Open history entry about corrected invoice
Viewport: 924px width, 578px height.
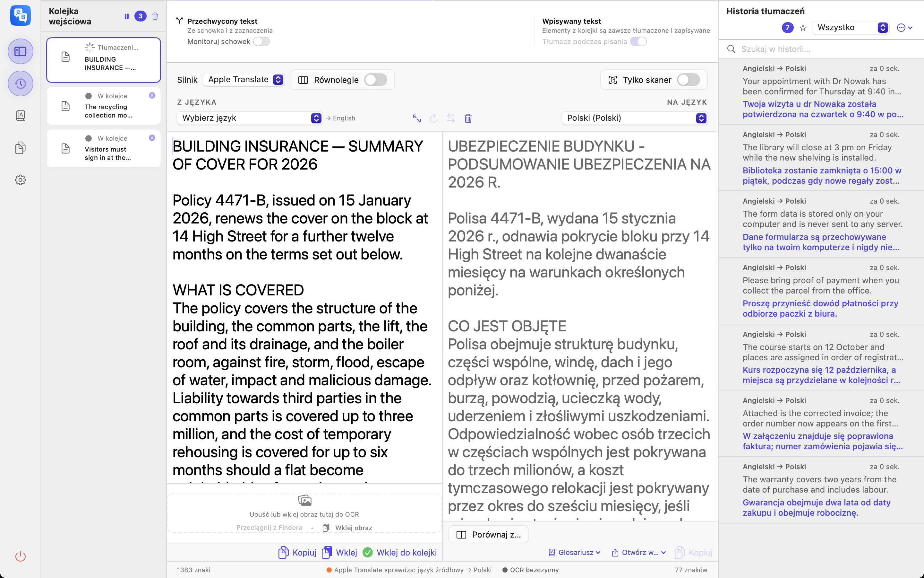click(x=821, y=424)
